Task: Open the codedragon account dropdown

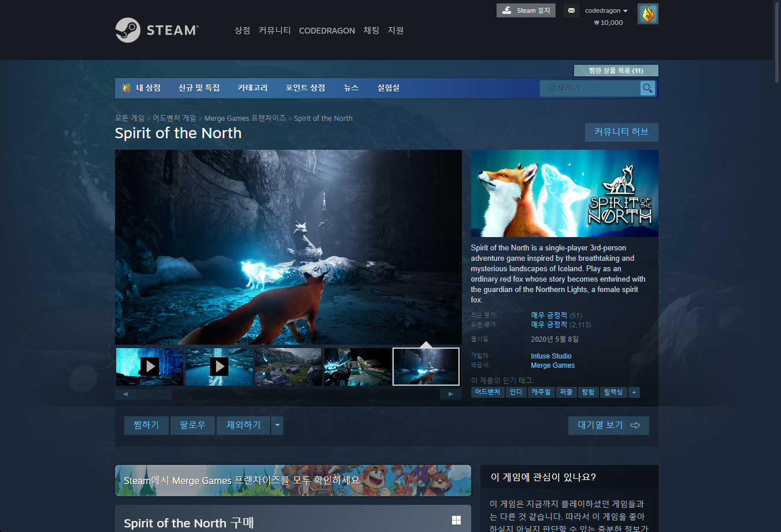Action: (606, 10)
